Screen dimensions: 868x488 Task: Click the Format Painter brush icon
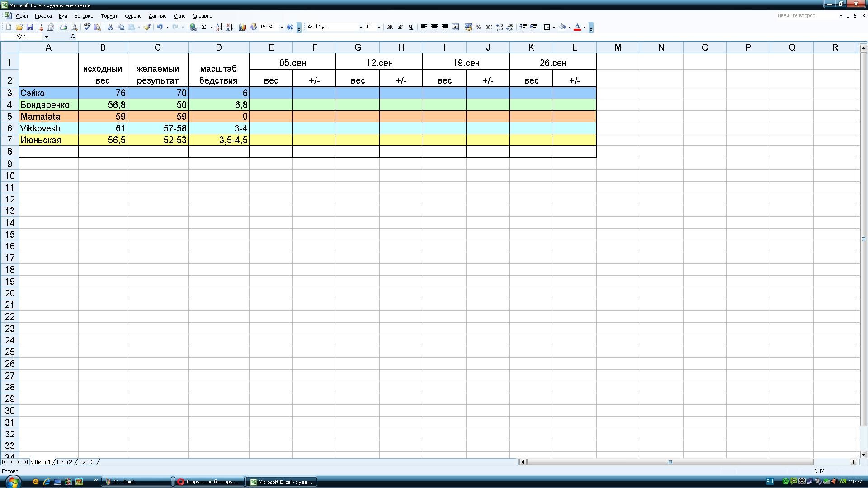[x=147, y=27]
